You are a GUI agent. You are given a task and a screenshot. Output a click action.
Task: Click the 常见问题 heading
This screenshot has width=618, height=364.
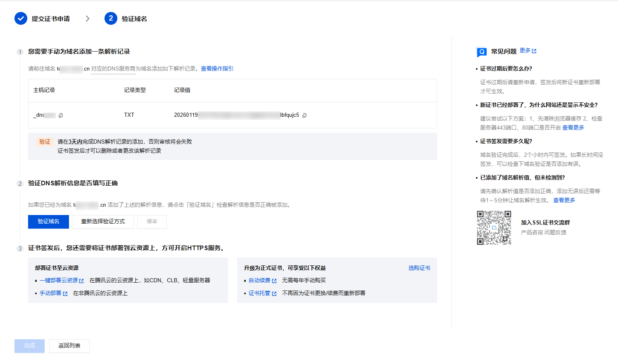tap(504, 52)
